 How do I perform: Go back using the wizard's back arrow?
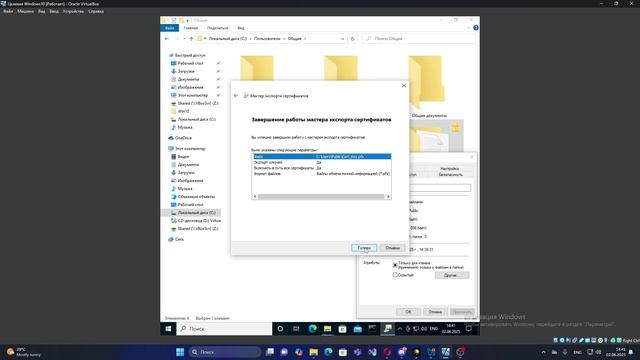pos(236,96)
